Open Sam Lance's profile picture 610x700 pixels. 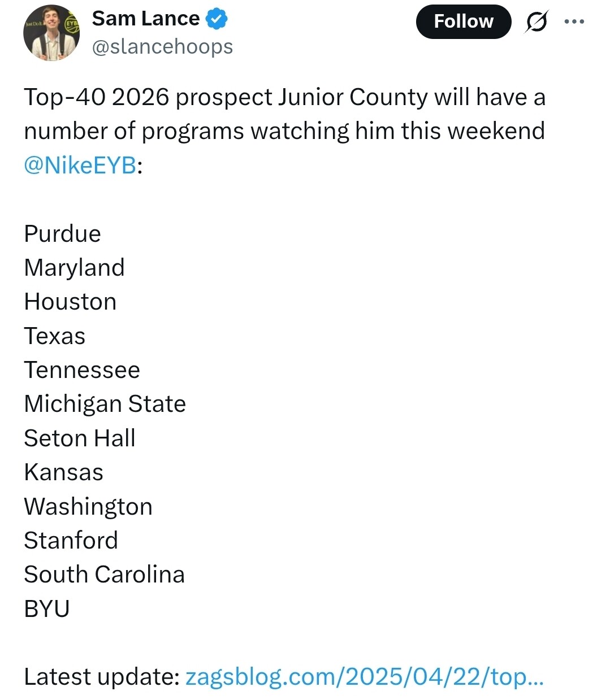pyautogui.click(x=51, y=33)
